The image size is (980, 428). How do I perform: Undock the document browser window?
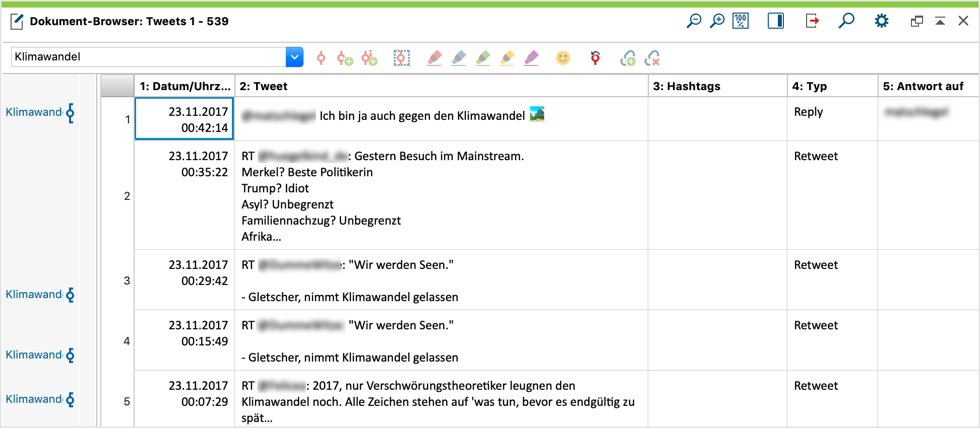[x=917, y=21]
